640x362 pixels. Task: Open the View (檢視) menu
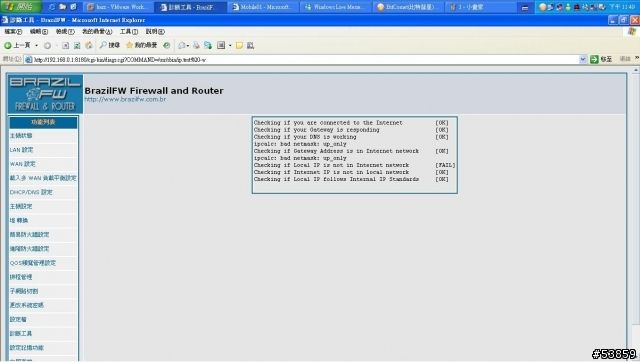(65, 31)
